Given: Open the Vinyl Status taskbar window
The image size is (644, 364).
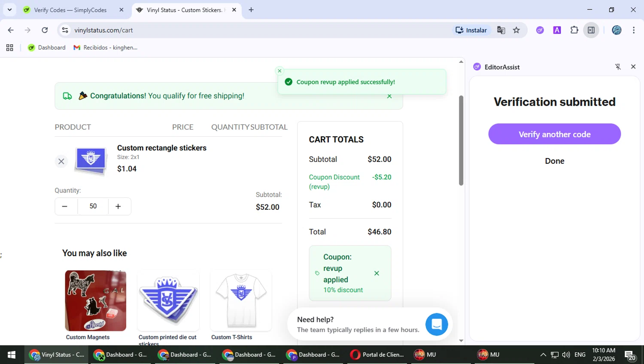Looking at the screenshot, I should click(56, 355).
